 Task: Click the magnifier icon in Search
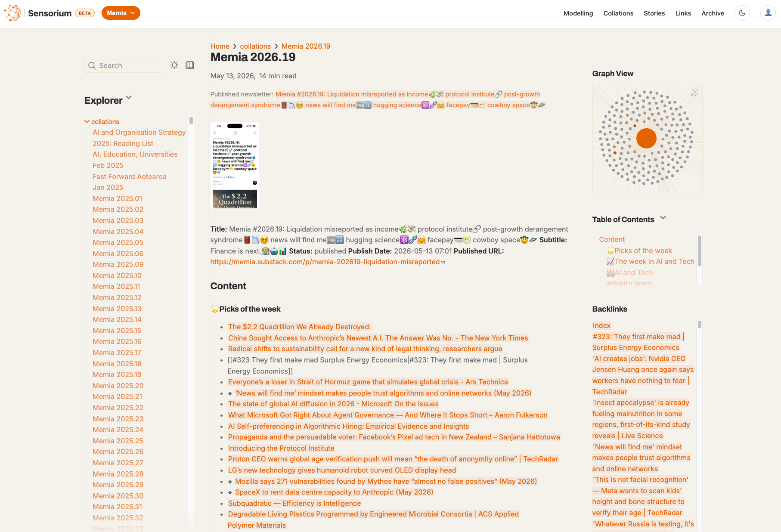point(92,65)
